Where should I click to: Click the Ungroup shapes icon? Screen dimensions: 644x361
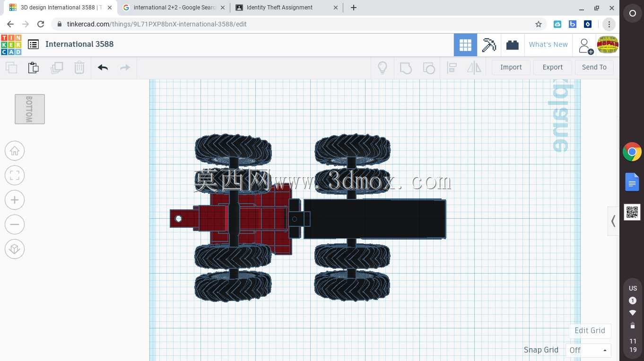pos(428,68)
